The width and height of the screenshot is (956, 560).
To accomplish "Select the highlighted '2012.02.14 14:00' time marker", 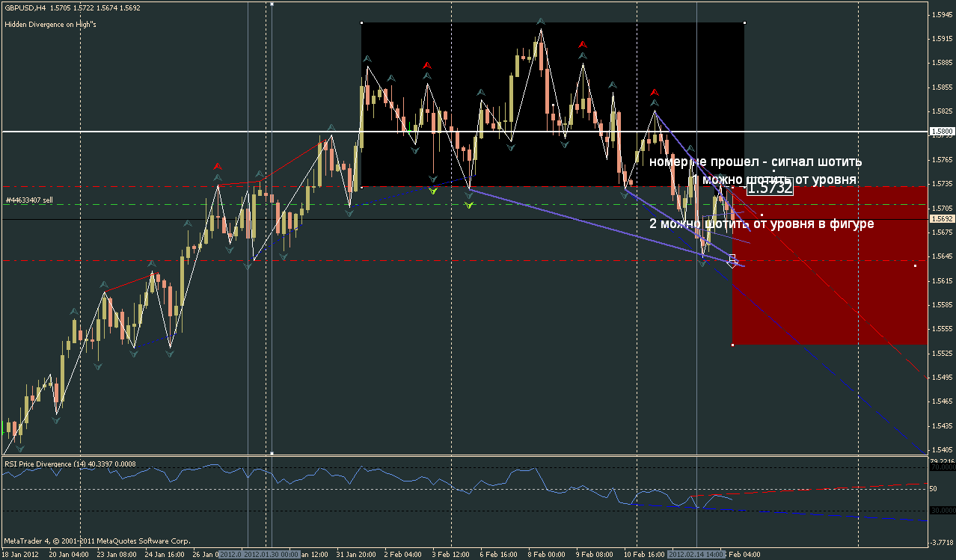I will click(x=698, y=555).
